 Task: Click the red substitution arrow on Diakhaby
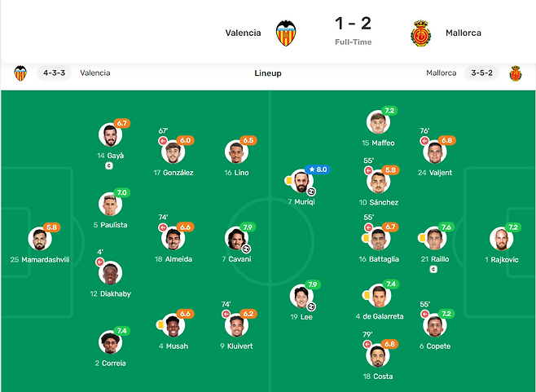(99, 262)
